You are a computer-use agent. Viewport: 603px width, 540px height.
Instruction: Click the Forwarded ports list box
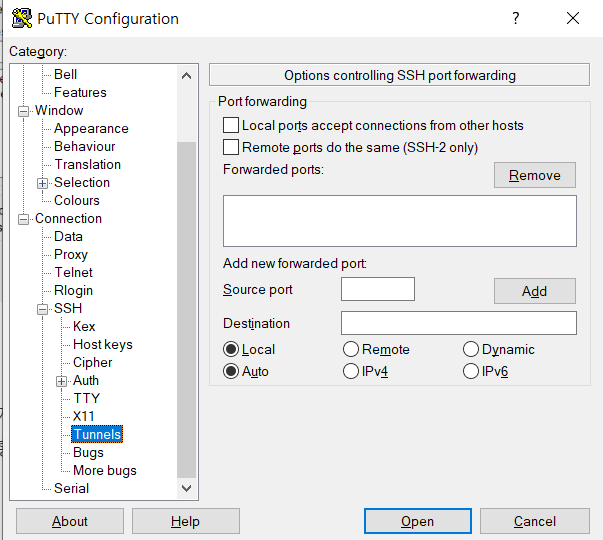click(x=400, y=221)
